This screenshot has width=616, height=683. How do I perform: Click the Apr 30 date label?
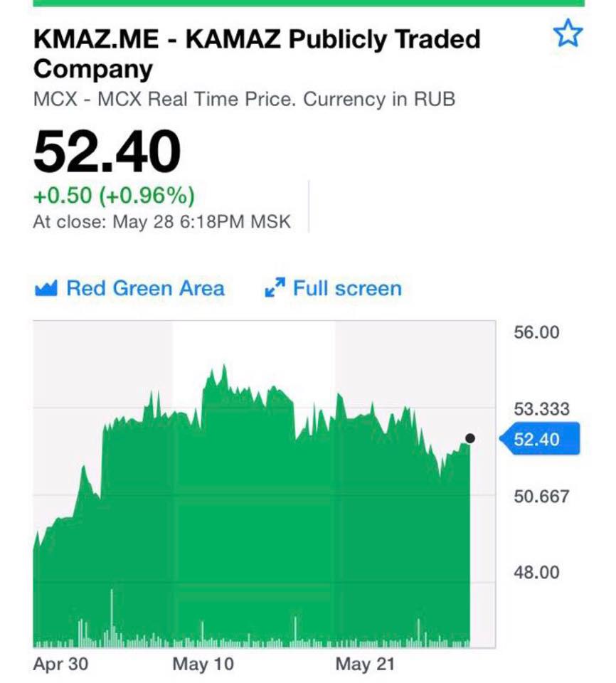pyautogui.click(x=62, y=665)
